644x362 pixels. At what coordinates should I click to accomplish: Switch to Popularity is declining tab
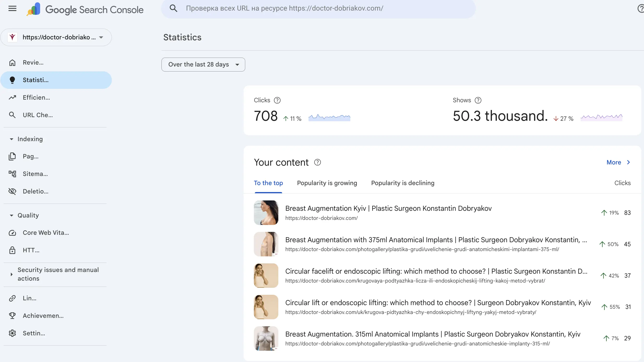point(403,183)
